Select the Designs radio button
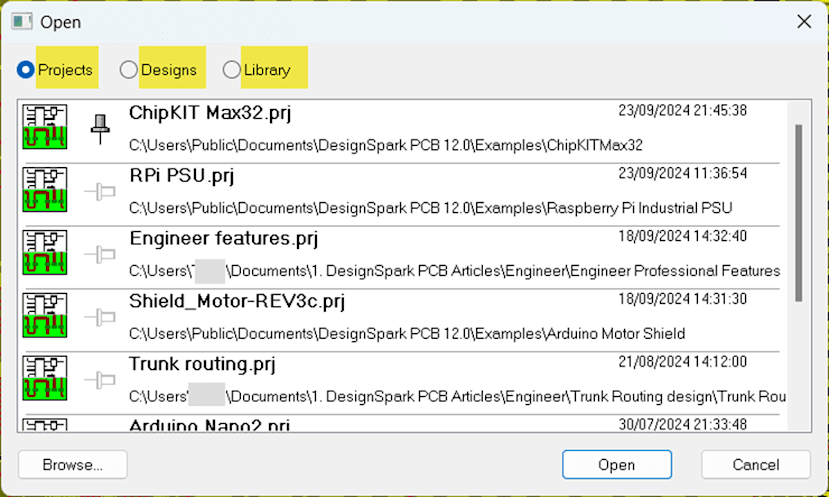829x497 pixels. click(x=128, y=70)
